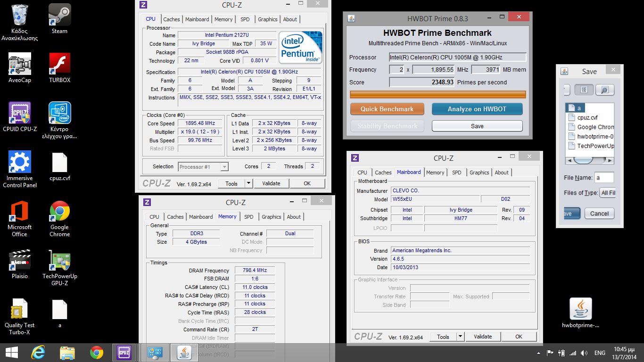Click the Save dialog horizontal scrollbar thumb
Image resolution: width=644 pixels, height=362 pixels.
pos(582,160)
